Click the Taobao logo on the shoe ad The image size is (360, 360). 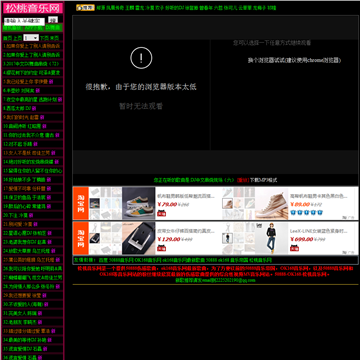click(x=80, y=203)
